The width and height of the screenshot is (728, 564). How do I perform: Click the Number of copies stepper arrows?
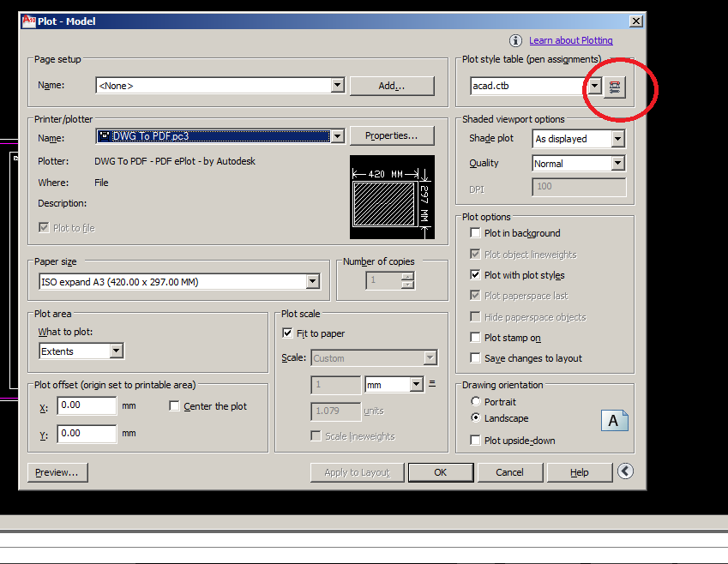407,280
